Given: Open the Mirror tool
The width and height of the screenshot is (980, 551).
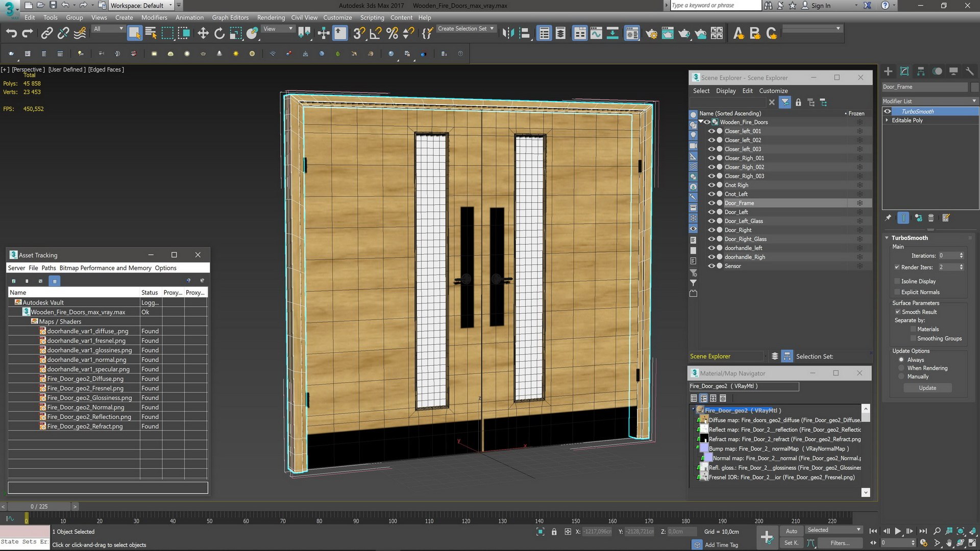Looking at the screenshot, I should [508, 34].
